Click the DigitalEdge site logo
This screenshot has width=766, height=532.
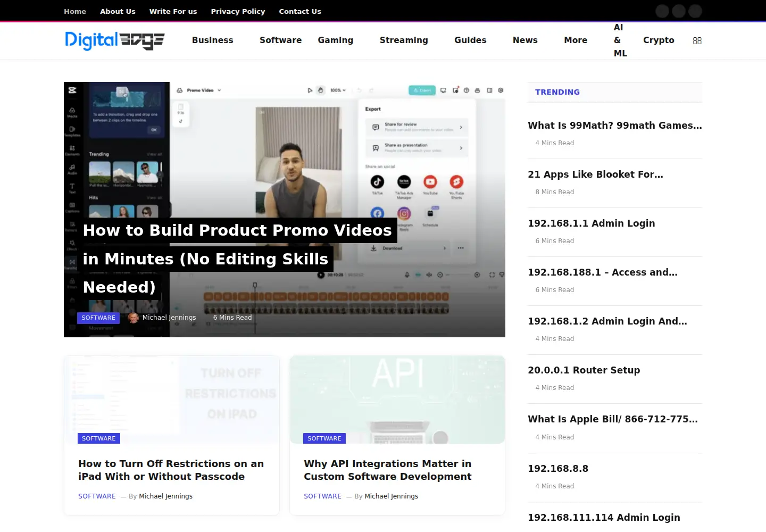[114, 40]
